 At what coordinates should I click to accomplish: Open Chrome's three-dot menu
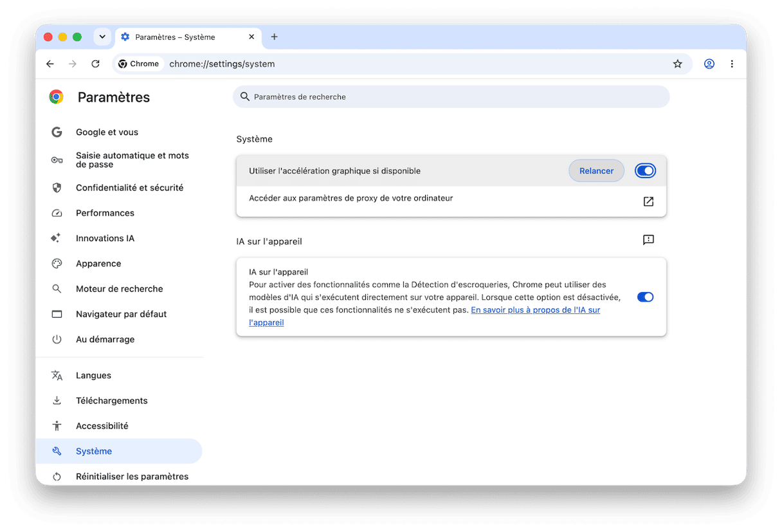click(732, 64)
